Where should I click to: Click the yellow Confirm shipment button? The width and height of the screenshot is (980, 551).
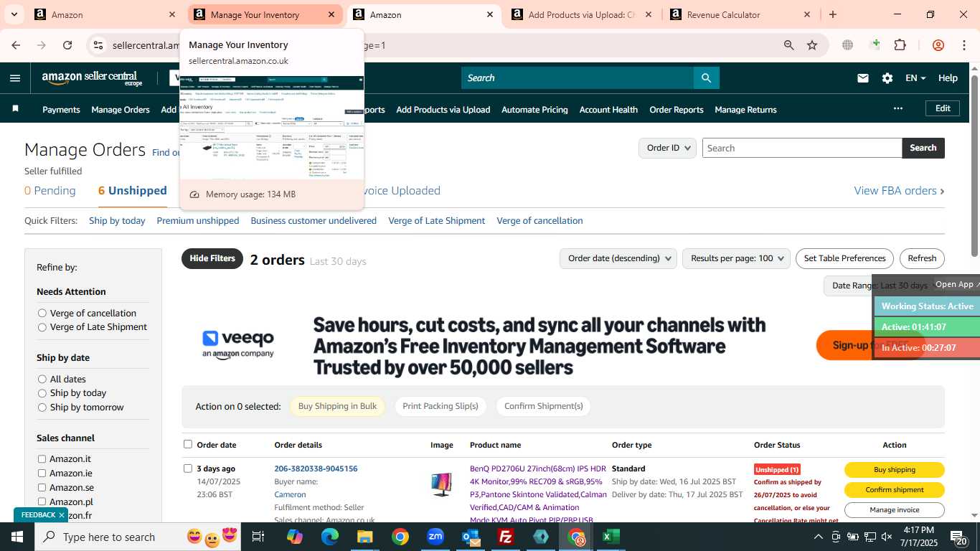[x=894, y=489]
